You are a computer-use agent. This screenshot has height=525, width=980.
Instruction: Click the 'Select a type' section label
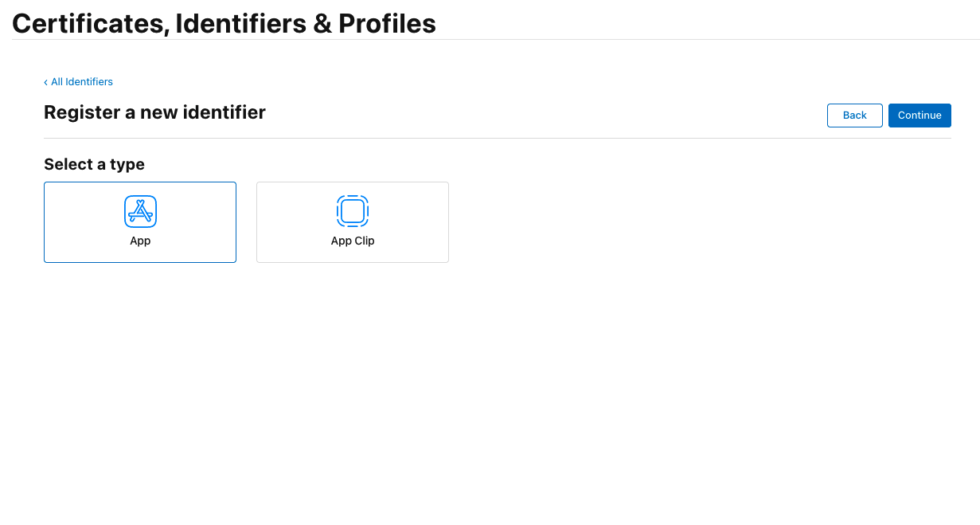point(94,164)
